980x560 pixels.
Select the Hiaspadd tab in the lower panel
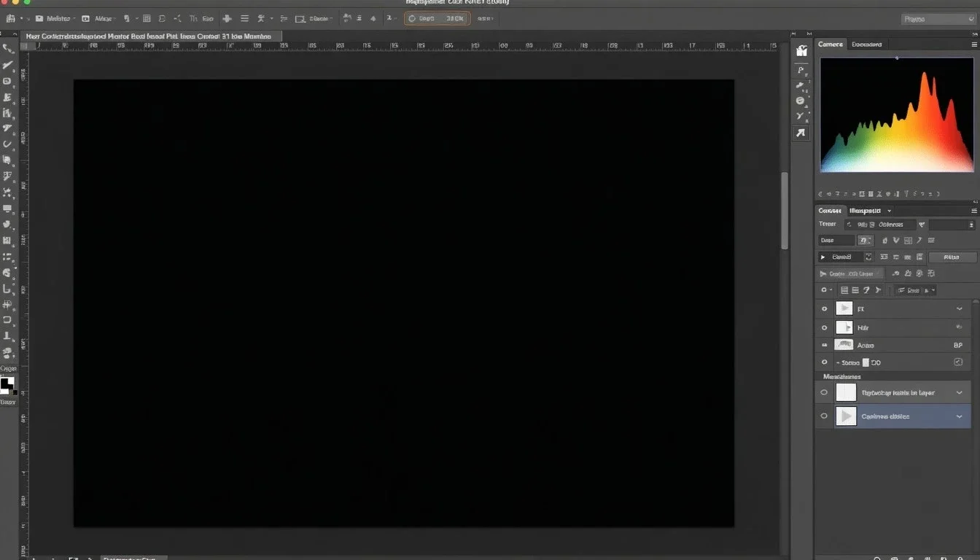866,210
